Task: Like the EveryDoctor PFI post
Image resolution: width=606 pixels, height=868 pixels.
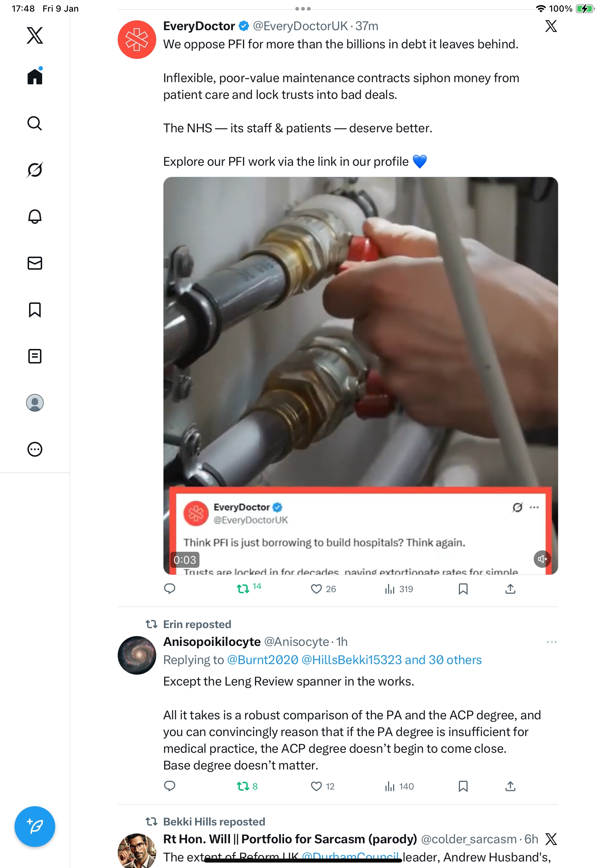Action: click(x=316, y=589)
